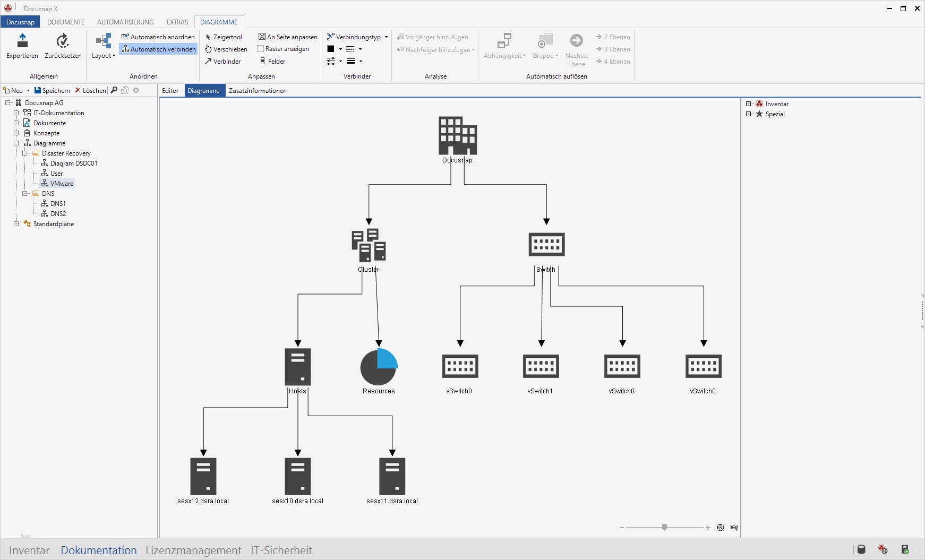Select DNS1 diagram in tree
This screenshot has height=560, width=925.
tap(58, 204)
